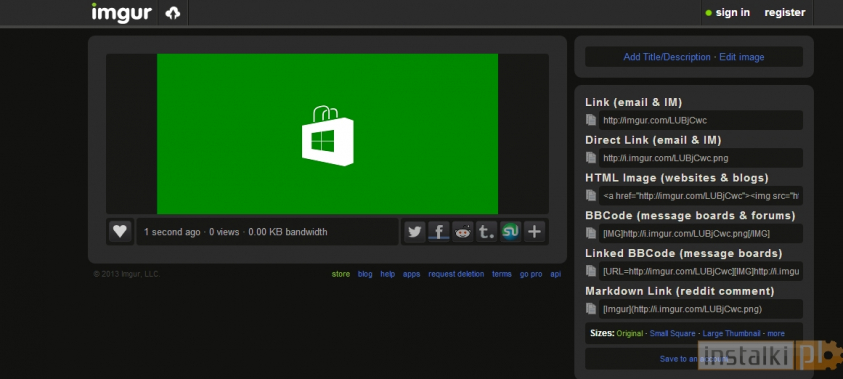Click Save to an account
Screen dimensions: 843x379
point(693,359)
